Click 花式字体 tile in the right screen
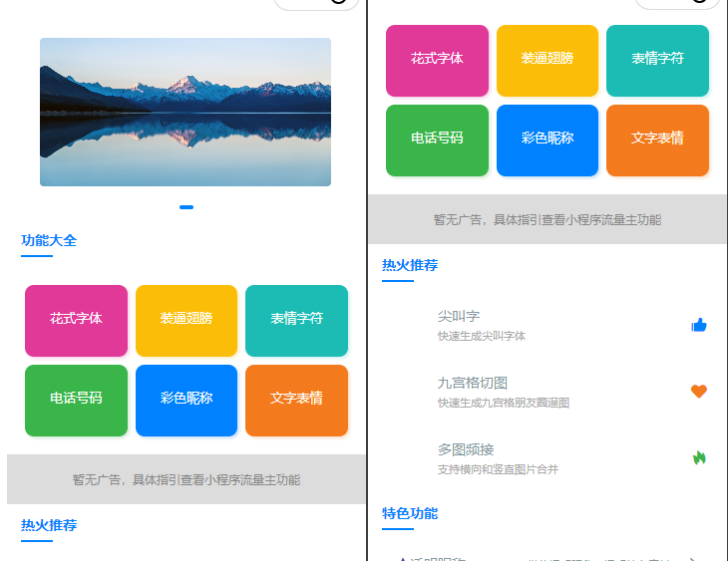Viewport: 728px width, 561px height. click(437, 61)
